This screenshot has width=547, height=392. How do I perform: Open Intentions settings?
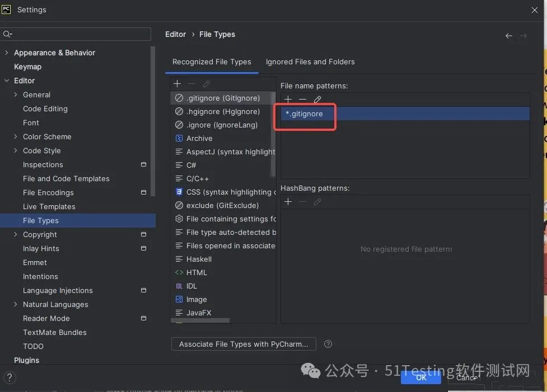tap(40, 276)
